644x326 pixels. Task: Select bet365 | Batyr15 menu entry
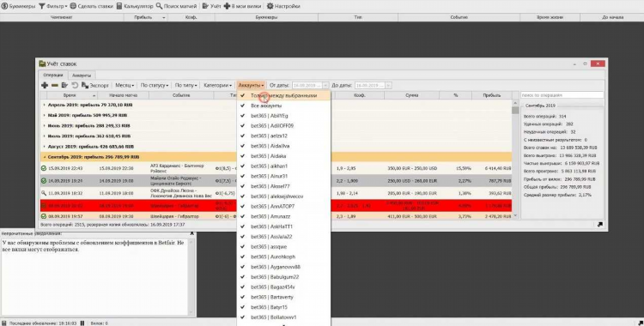[283, 307]
